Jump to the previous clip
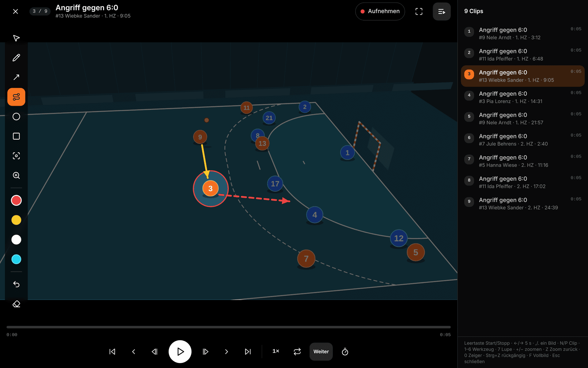The height and width of the screenshot is (368, 588). pyautogui.click(x=112, y=352)
